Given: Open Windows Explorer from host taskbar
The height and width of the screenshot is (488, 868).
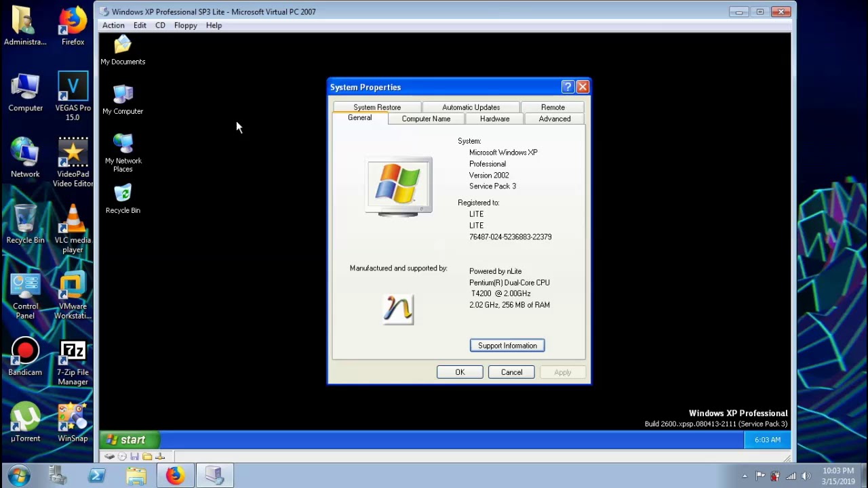Looking at the screenshot, I should click(136, 476).
